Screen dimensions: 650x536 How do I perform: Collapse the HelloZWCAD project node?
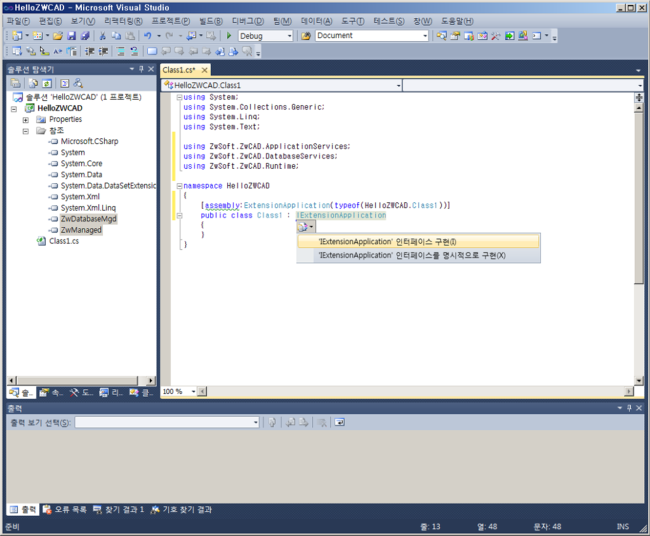tap(14, 109)
